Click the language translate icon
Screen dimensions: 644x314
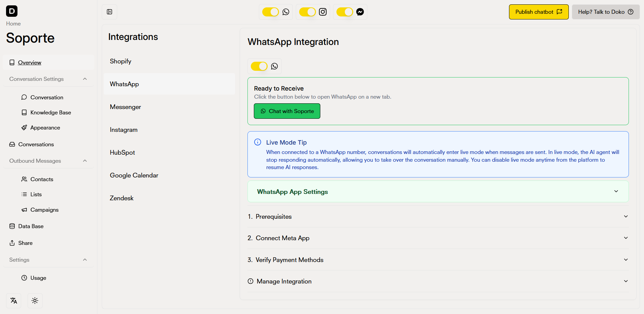14,301
